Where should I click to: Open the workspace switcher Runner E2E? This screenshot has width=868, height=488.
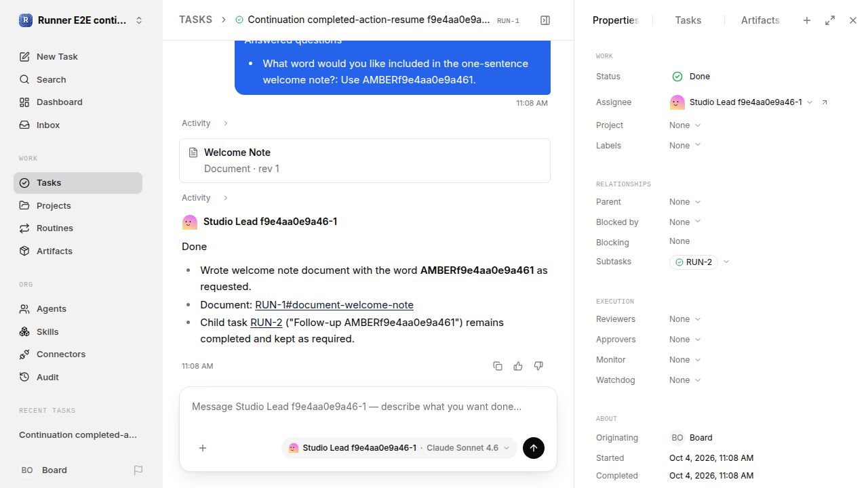click(81, 20)
